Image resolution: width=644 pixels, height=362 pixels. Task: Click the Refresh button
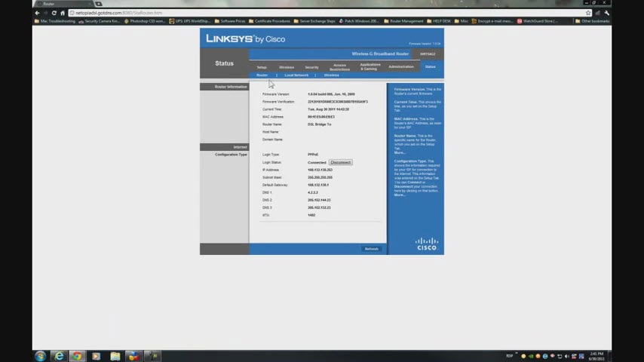tap(371, 249)
